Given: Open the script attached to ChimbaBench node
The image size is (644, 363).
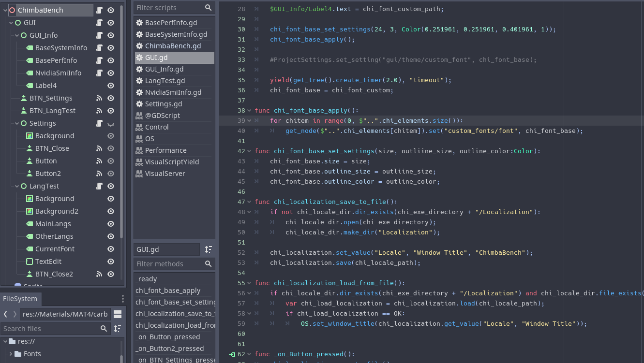Looking at the screenshot, I should pos(99,10).
